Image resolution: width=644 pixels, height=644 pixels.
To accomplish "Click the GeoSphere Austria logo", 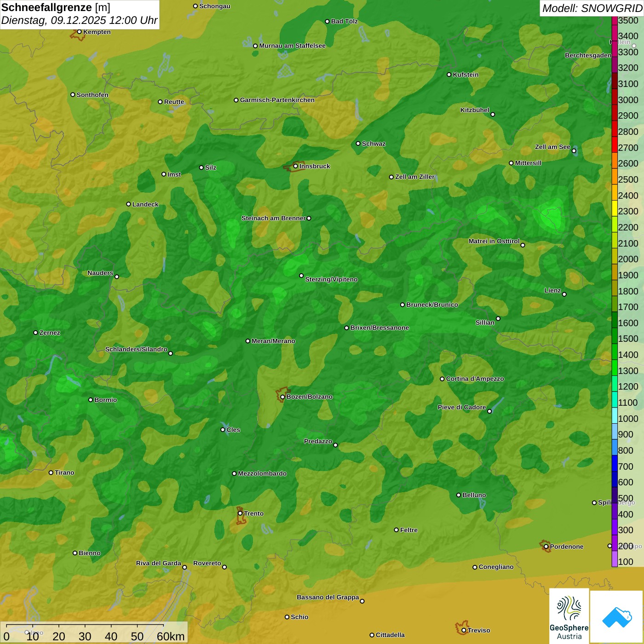I will pos(569,616).
